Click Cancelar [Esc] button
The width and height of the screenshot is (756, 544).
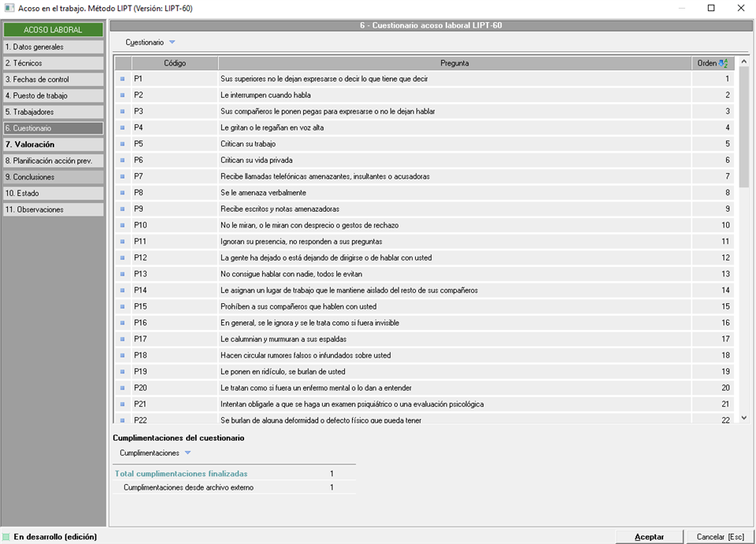click(720, 537)
